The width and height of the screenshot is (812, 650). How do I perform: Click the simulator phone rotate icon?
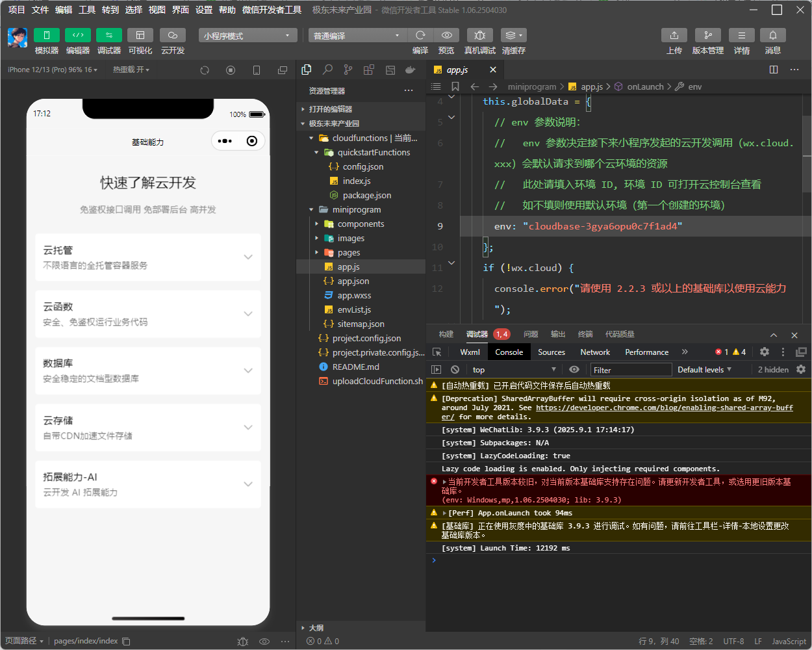tap(257, 70)
